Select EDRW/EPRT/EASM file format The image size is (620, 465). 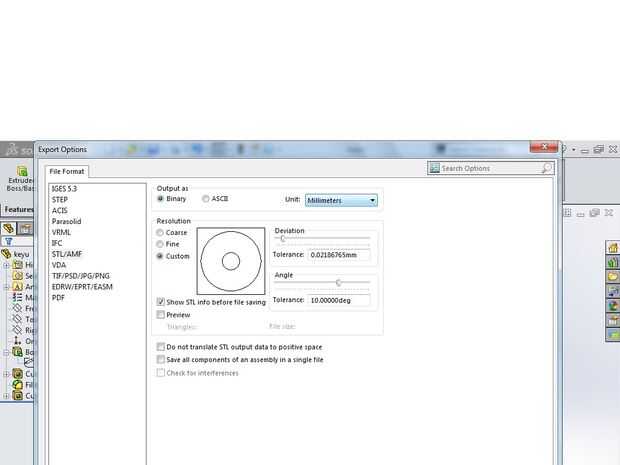[x=82, y=287]
